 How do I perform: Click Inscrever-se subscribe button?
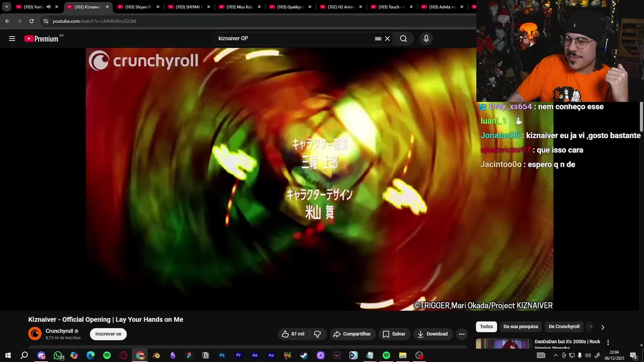pyautogui.click(x=108, y=334)
